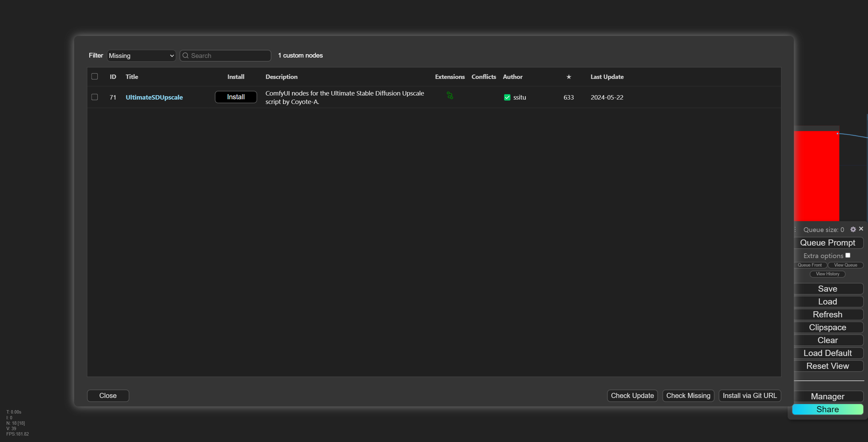Open the Manager button

coord(828,397)
